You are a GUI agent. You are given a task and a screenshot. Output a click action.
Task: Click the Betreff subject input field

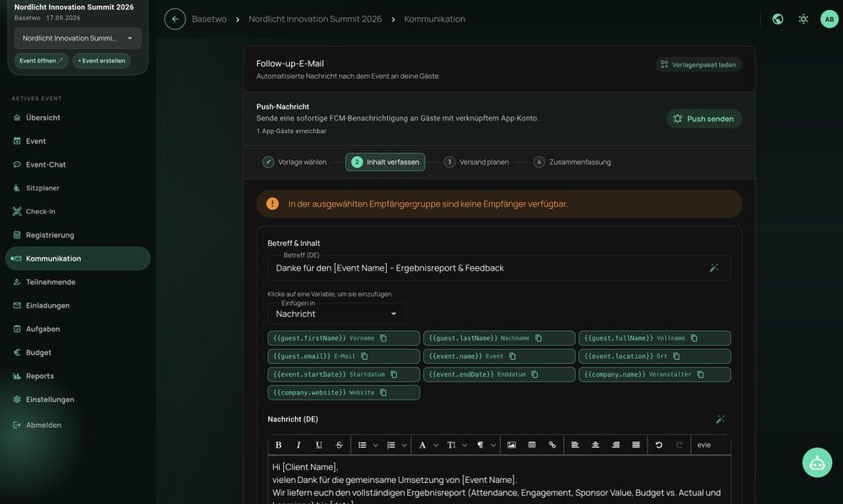499,267
